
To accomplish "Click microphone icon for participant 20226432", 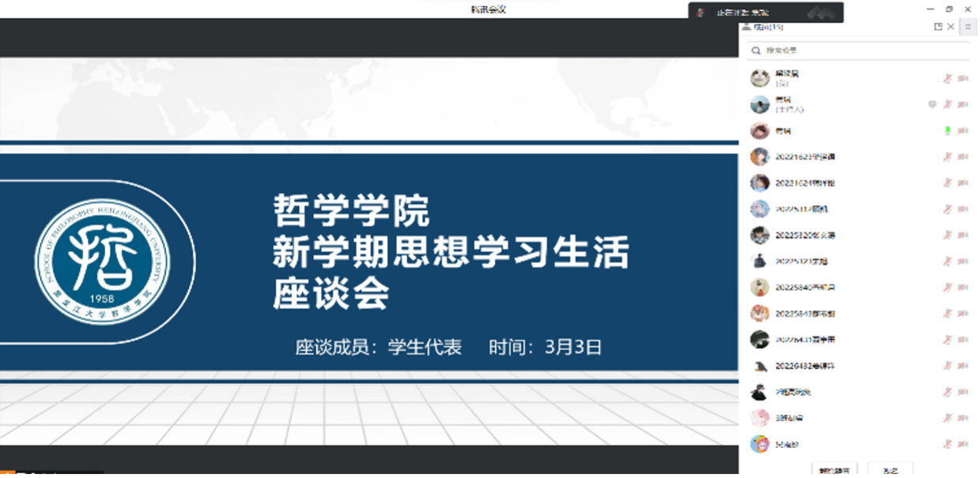I will point(948,366).
